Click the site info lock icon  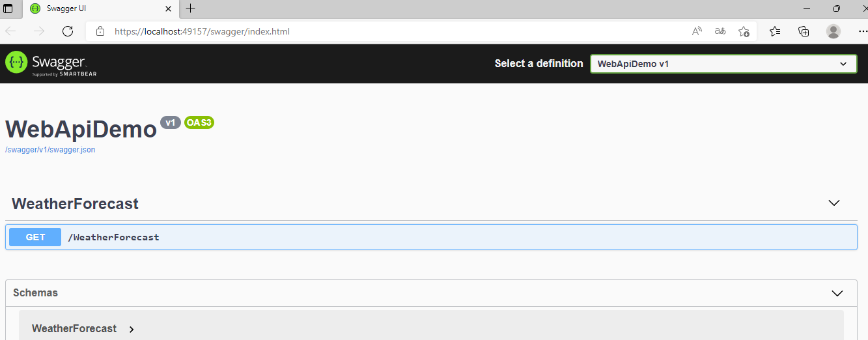click(100, 31)
